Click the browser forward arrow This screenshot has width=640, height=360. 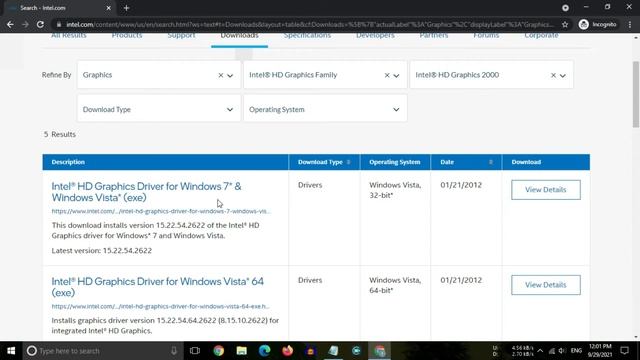click(x=25, y=24)
